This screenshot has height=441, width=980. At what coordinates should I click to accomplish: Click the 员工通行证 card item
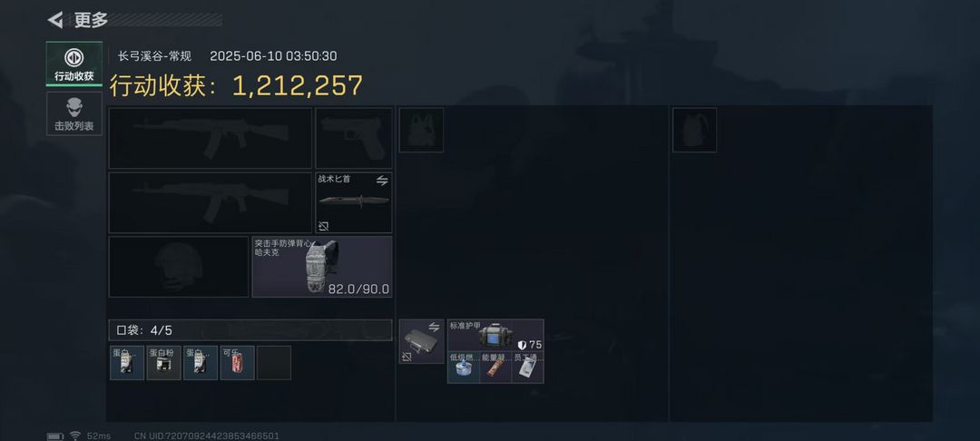(527, 367)
